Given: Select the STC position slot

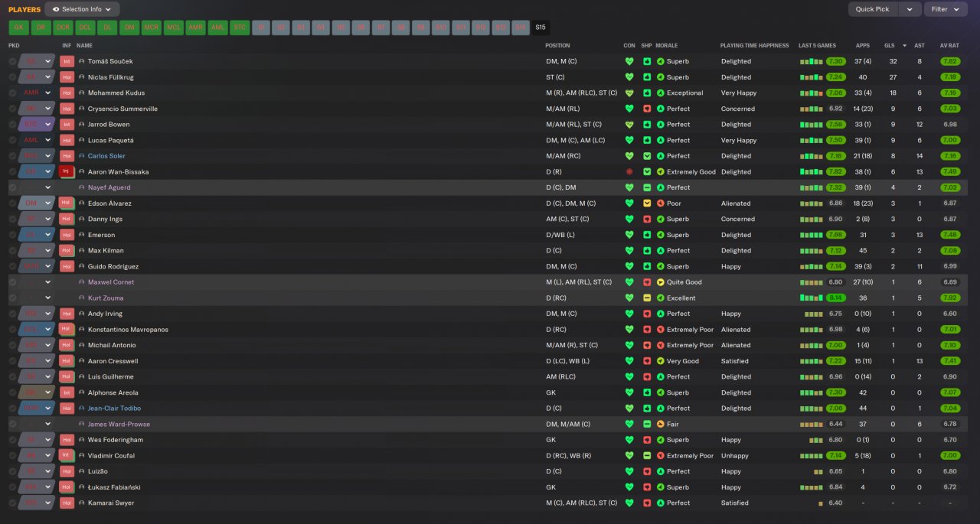Looking at the screenshot, I should click(240, 28).
